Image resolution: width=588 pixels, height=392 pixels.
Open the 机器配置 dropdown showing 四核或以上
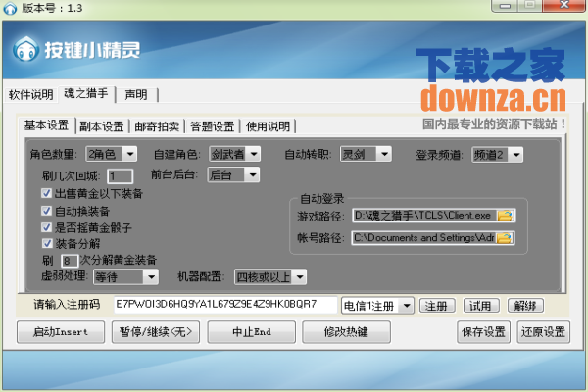point(270,277)
